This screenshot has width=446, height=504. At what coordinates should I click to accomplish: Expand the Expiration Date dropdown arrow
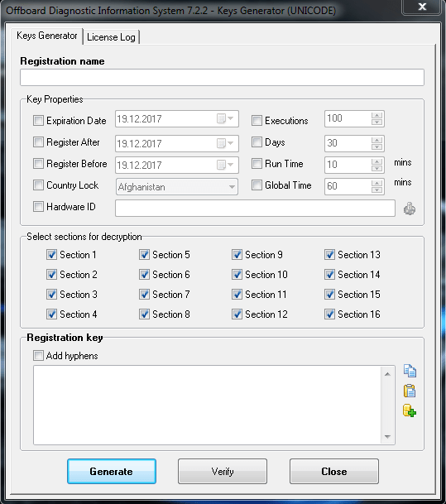click(x=231, y=118)
